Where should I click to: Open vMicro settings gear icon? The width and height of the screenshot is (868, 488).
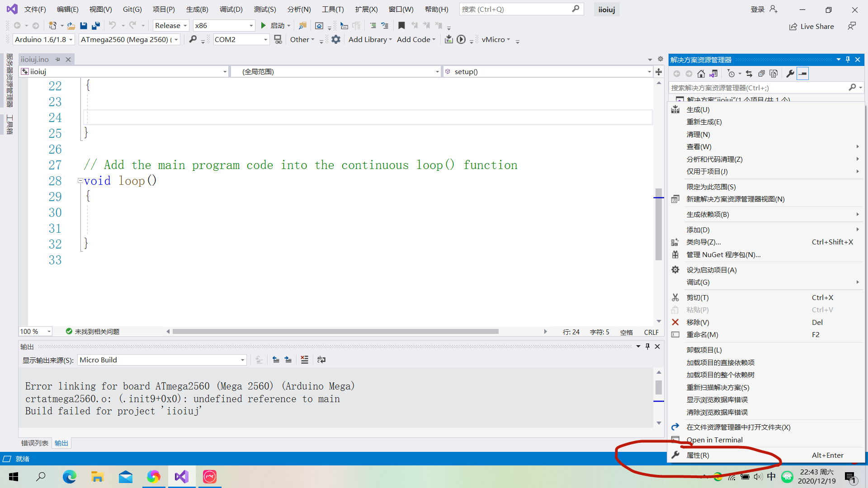pyautogui.click(x=335, y=40)
